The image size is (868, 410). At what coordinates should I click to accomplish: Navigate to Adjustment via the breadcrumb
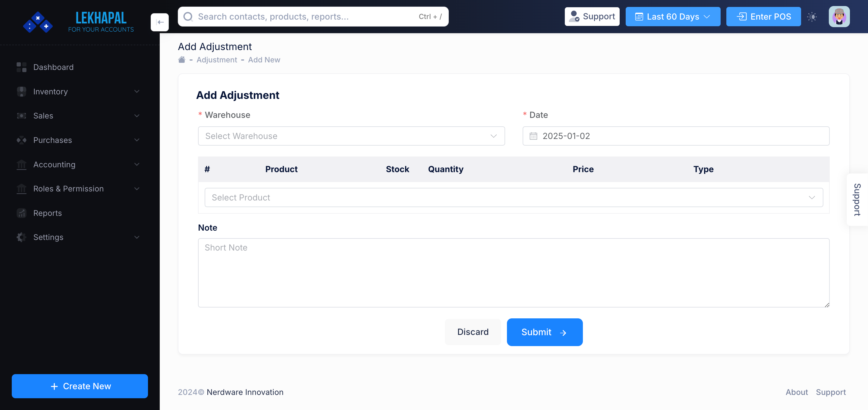[x=217, y=60]
